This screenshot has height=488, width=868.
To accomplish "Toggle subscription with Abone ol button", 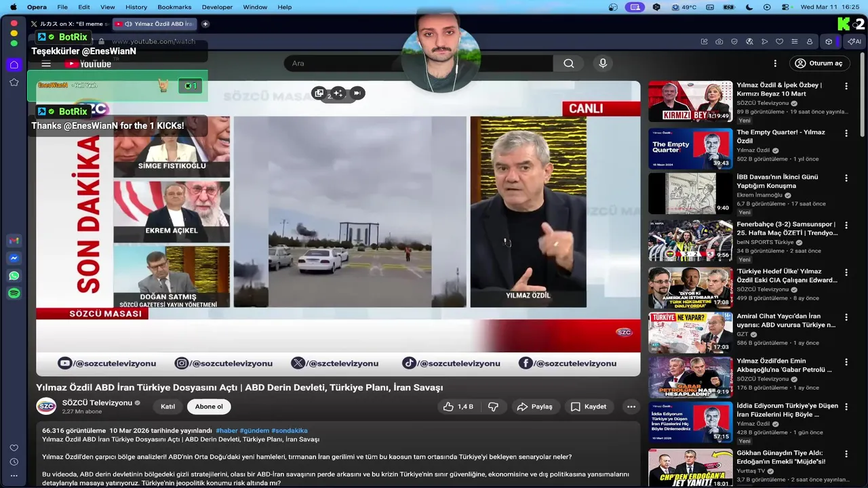I will tap(209, 407).
